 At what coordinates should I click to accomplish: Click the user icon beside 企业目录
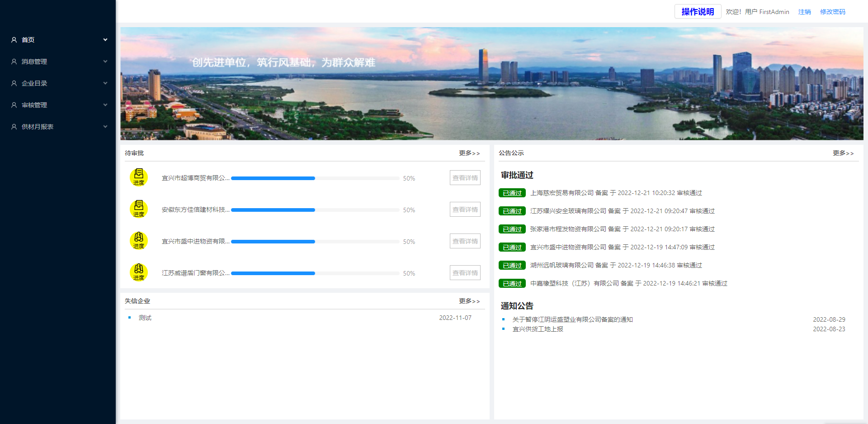coord(14,83)
